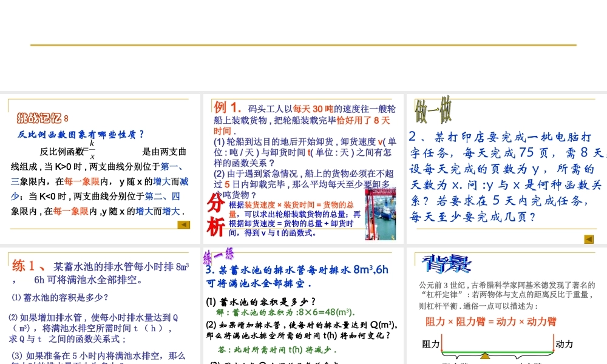
Task: Click the back arrow on 做一做 slide
Action: pos(588,240)
